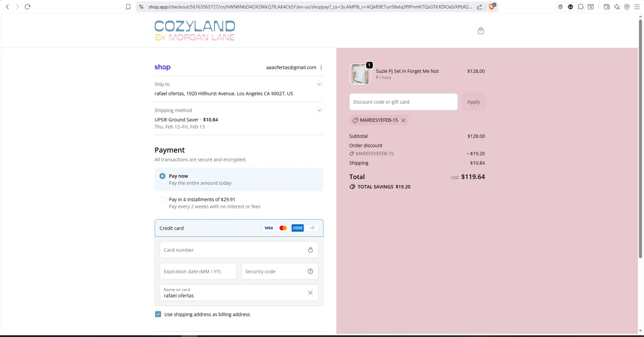Click the Amex card logo
The image size is (644, 337).
click(x=298, y=228)
